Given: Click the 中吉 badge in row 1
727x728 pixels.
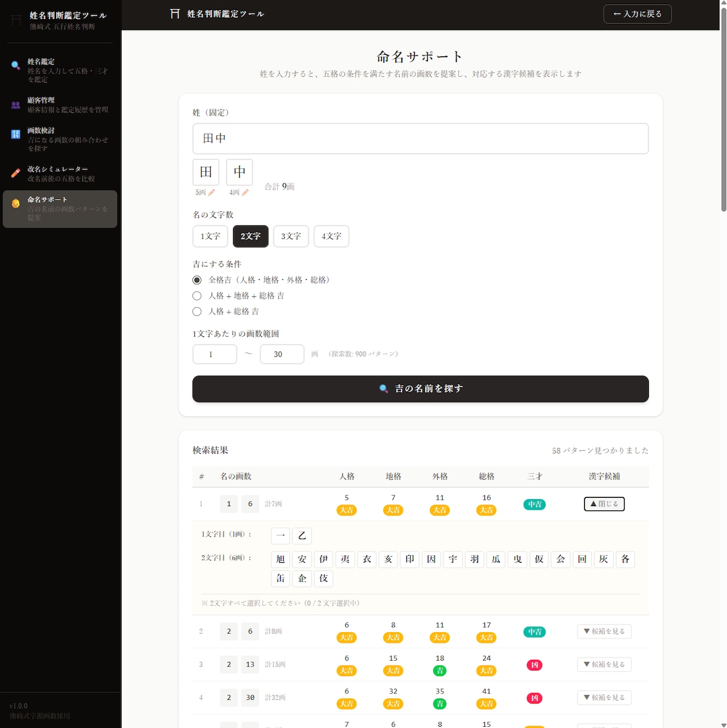Looking at the screenshot, I should (x=535, y=504).
